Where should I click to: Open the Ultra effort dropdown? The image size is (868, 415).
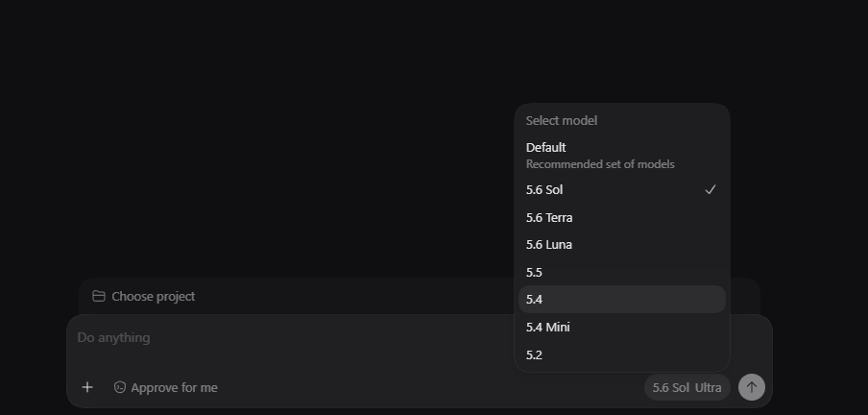(x=708, y=388)
